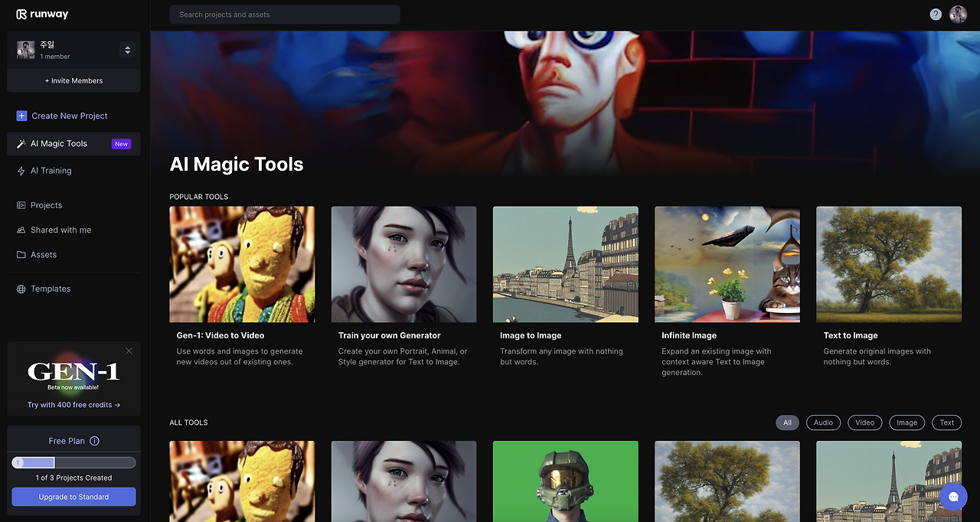Viewport: 980px width, 522px height.
Task: Dismiss the GEN-1 promo card
Action: click(x=129, y=351)
